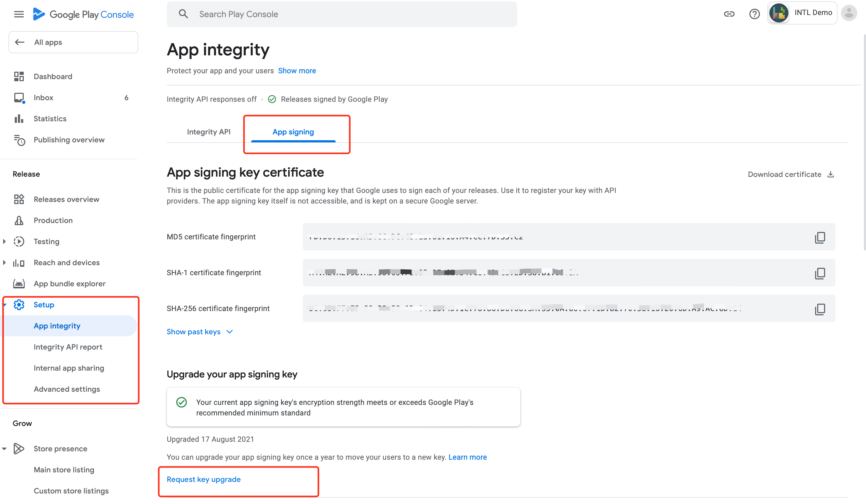This screenshot has height=504, width=866.
Task: Switch to the Integrity API tab
Action: 209,132
